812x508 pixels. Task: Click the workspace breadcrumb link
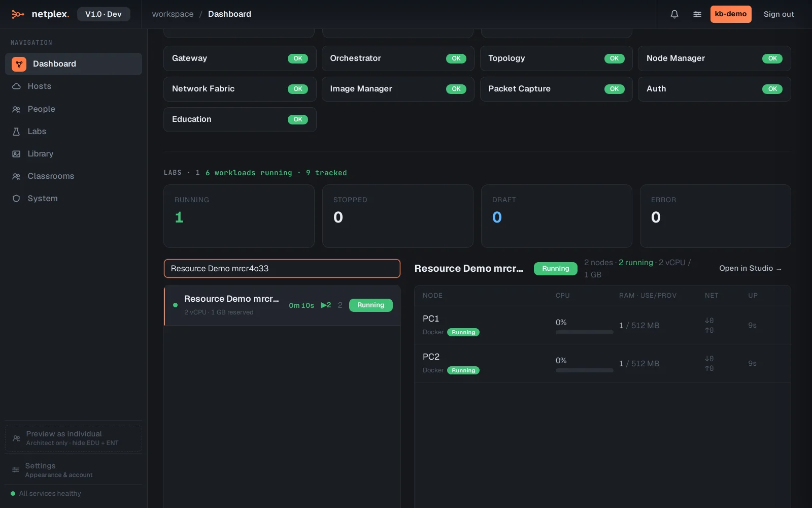(x=173, y=14)
